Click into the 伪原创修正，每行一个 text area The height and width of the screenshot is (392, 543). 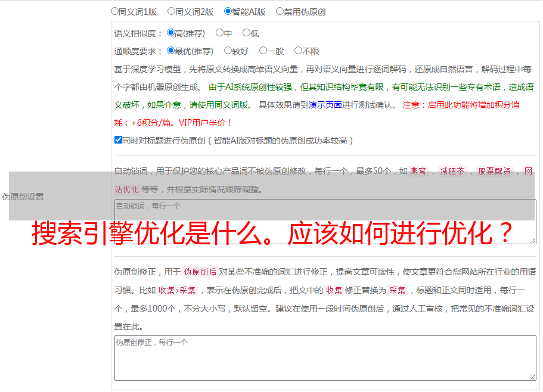(325, 358)
